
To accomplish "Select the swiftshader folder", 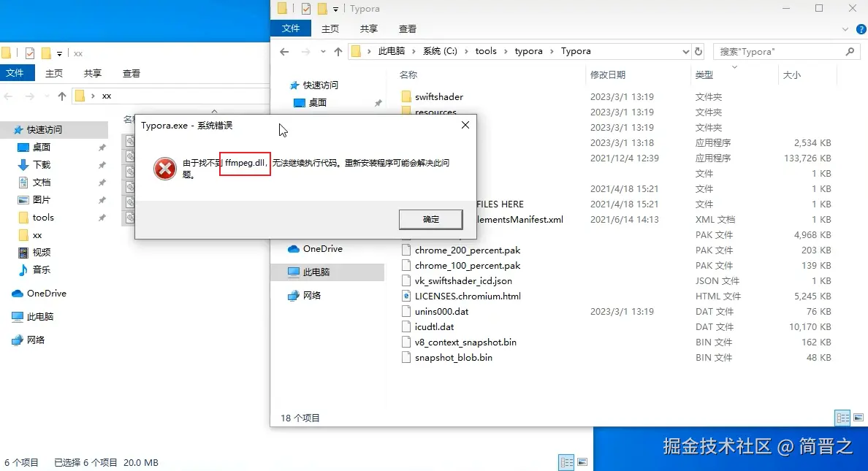I will pos(439,96).
